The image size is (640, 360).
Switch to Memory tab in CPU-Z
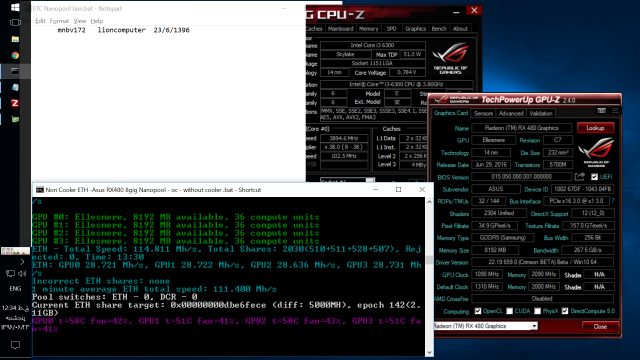click(369, 29)
